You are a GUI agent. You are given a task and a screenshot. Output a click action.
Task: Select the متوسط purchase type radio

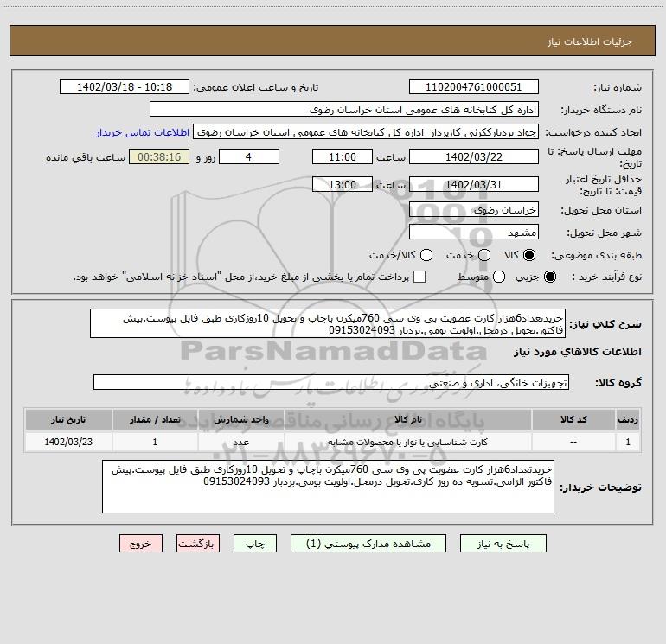[x=499, y=277]
